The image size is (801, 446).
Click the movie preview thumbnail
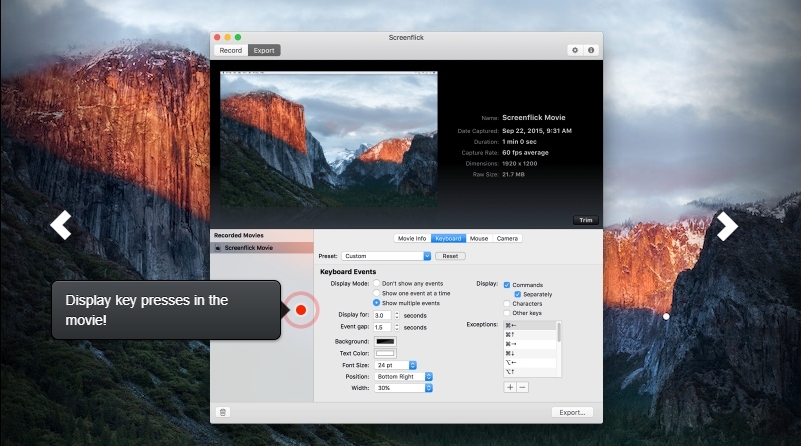point(328,139)
